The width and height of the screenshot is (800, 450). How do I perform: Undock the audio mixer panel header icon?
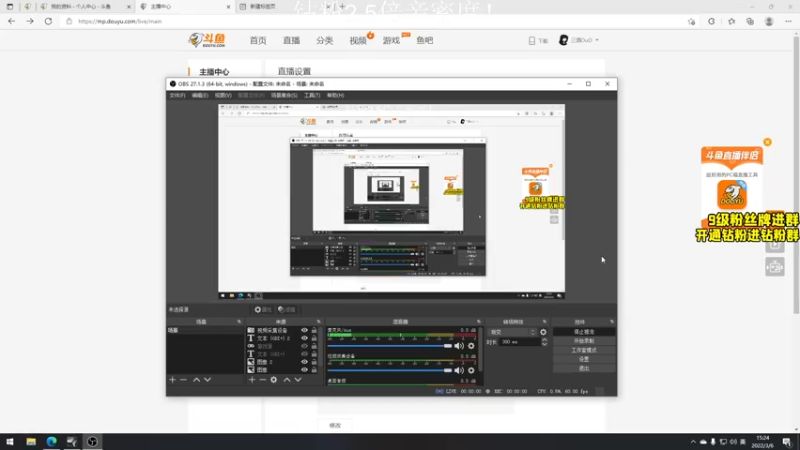(479, 322)
